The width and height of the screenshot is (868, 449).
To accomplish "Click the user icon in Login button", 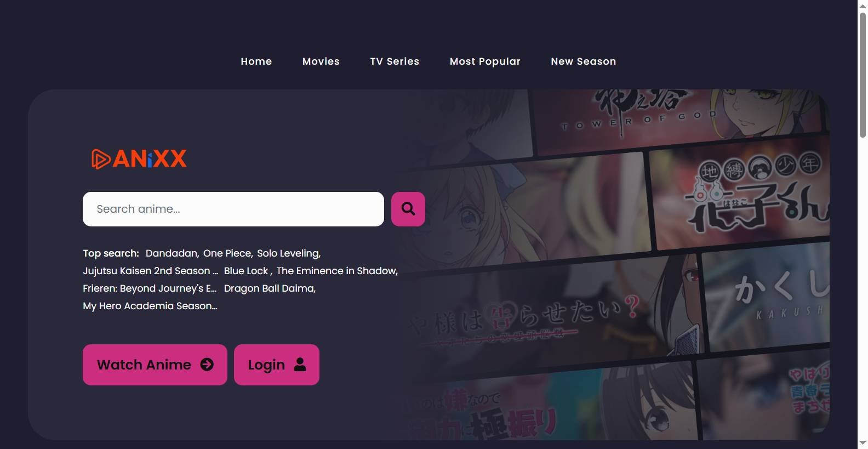I will point(300,365).
